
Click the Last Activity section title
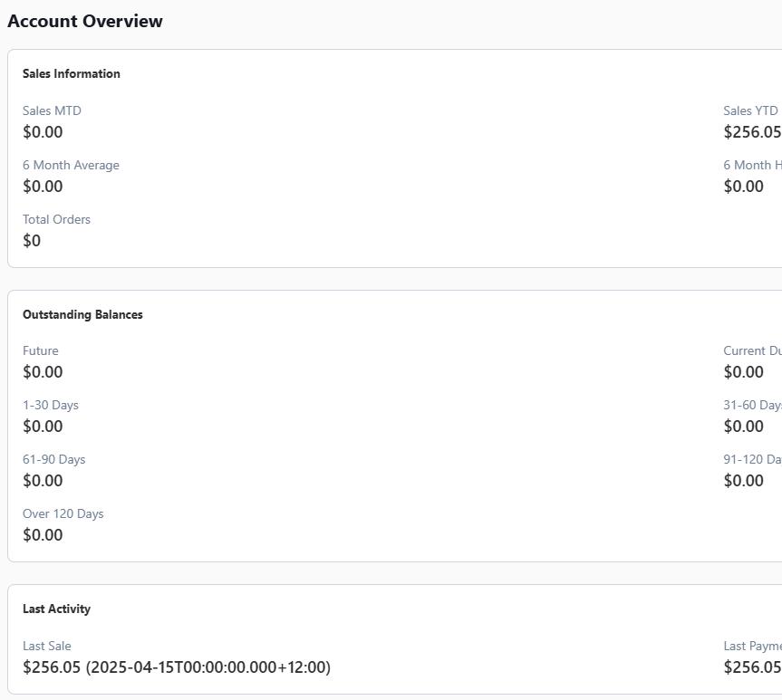pyautogui.click(x=56, y=609)
